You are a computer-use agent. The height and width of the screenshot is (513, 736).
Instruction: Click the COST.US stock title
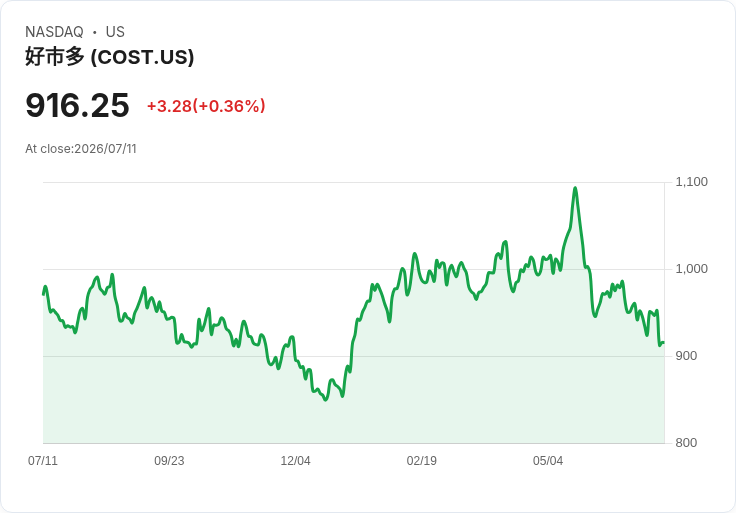109,57
